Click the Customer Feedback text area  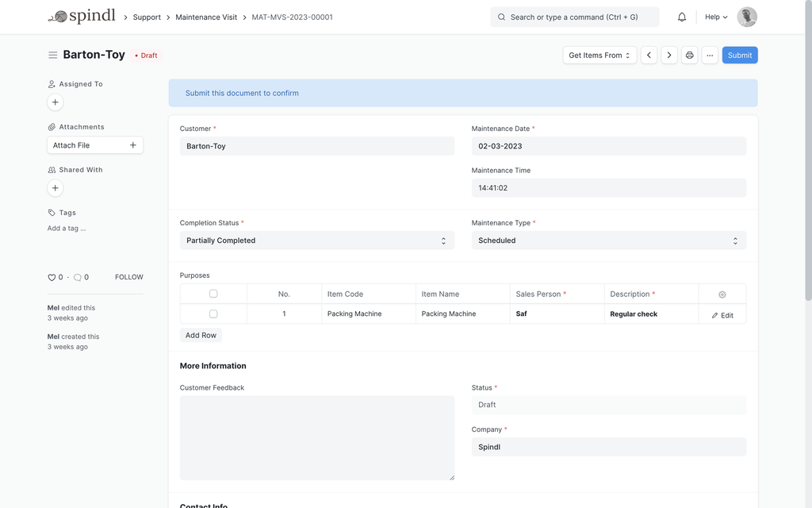316,437
